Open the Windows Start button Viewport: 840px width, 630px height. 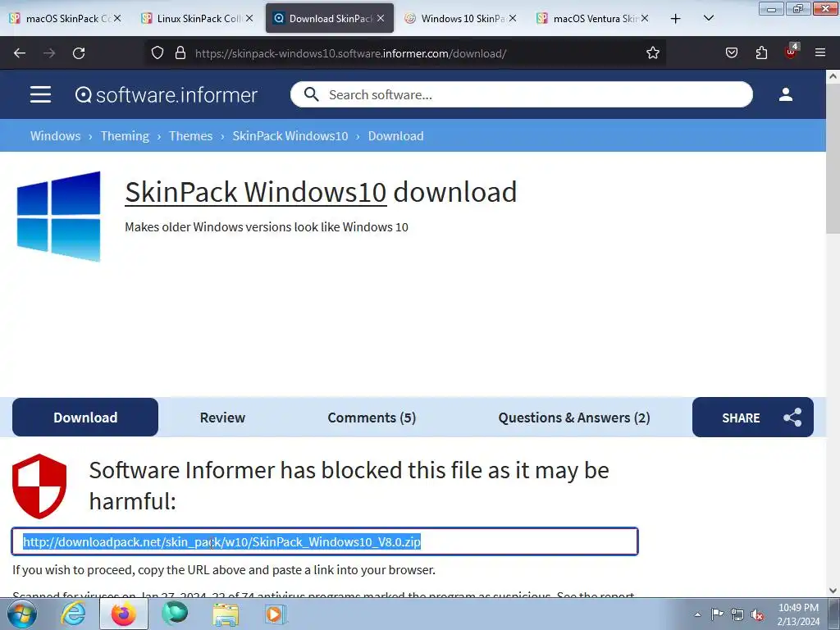22,614
